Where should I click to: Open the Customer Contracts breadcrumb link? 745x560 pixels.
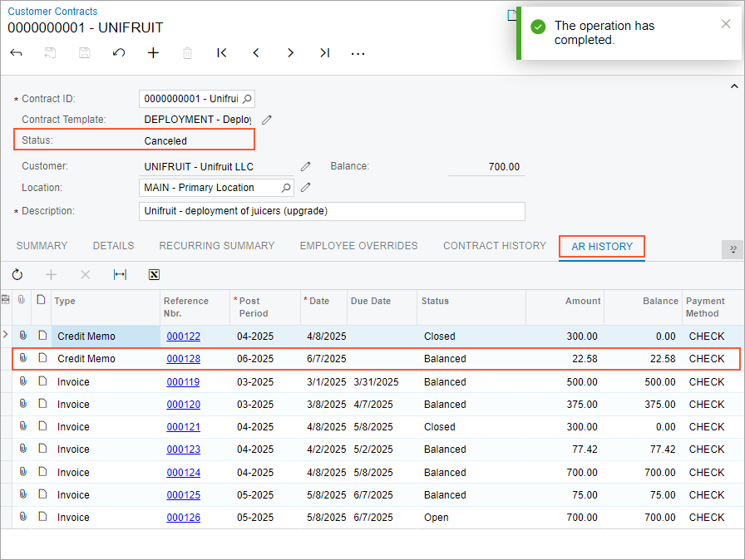[x=52, y=12]
